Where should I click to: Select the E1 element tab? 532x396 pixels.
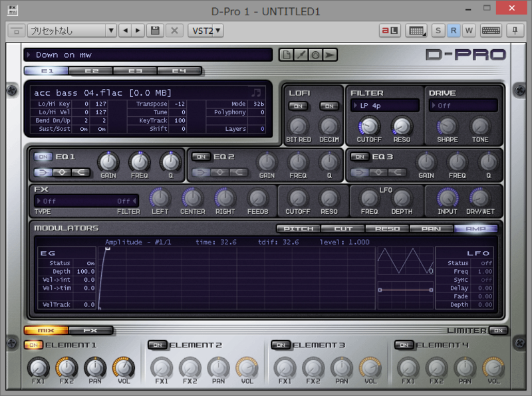click(47, 71)
